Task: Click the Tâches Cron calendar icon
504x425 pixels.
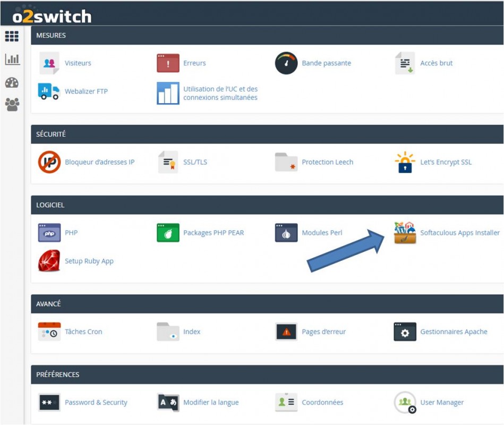Action: coord(49,331)
